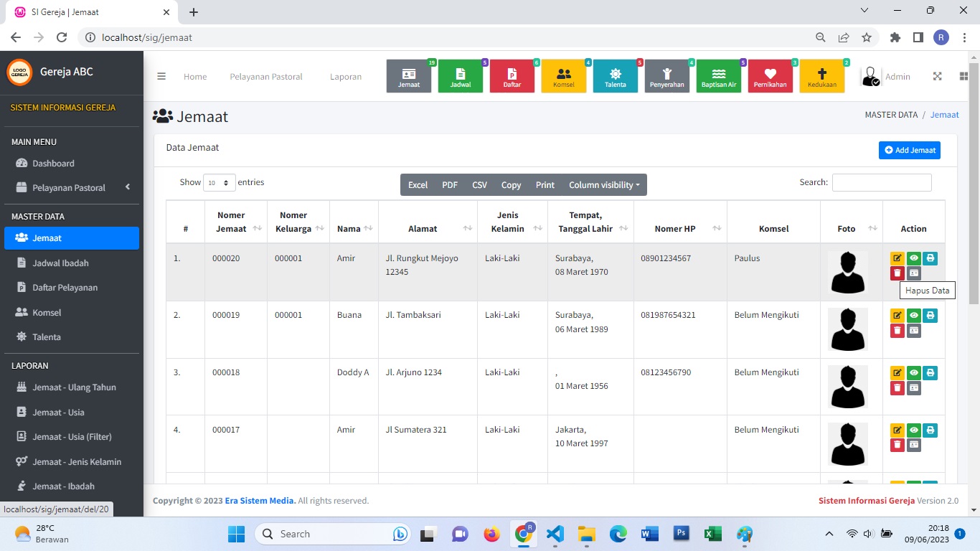This screenshot has height=551, width=980.
Task: Click the Add Jemaat button
Action: 909,150
